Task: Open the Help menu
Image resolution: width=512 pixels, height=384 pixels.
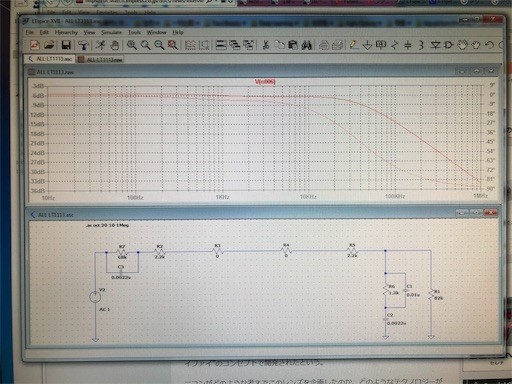Action: tap(178, 32)
